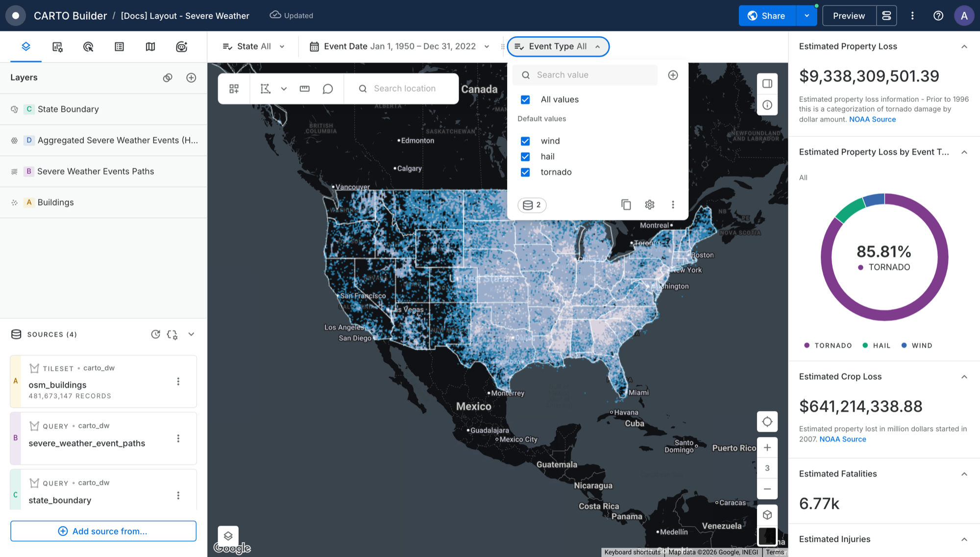Toggle the All values checkbox
Viewport: 980px width, 557px height.
525,99
